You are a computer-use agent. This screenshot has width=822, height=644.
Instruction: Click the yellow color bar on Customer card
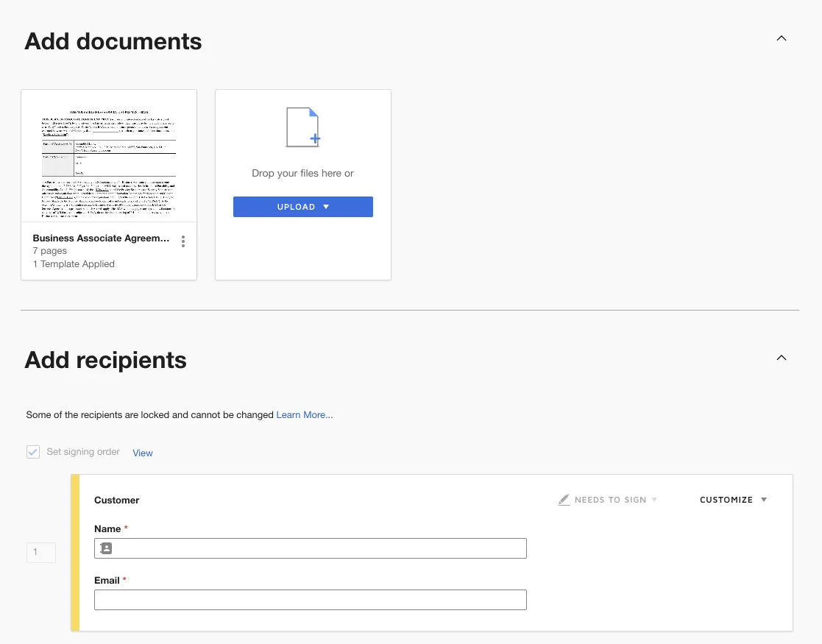75,553
